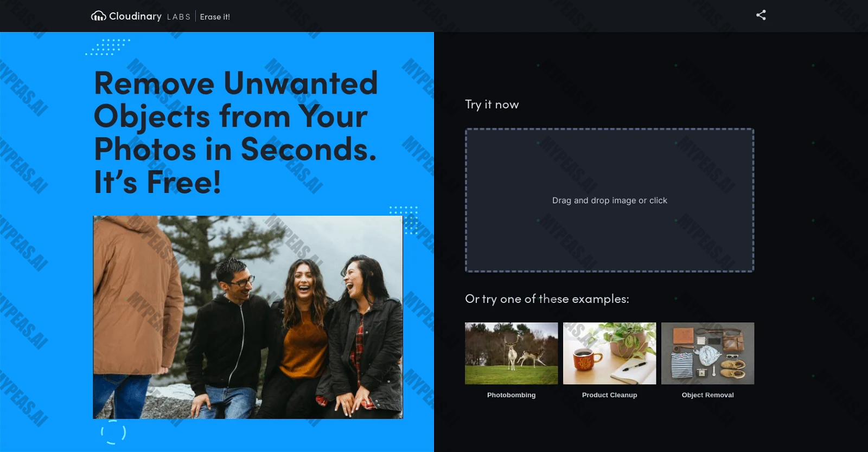Click the Object Removal caption label
Viewport: 868px width, 452px height.
707,395
